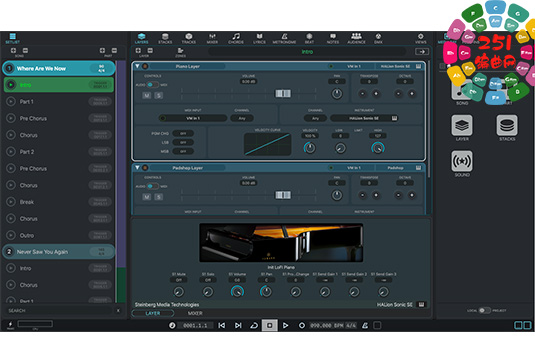The width and height of the screenshot is (535, 363).
Task: Switch to the LAYER tab at bottom
Action: click(x=153, y=313)
